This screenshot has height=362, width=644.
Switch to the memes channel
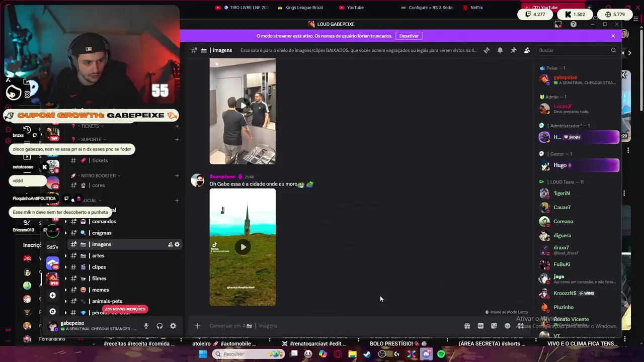[x=100, y=290]
